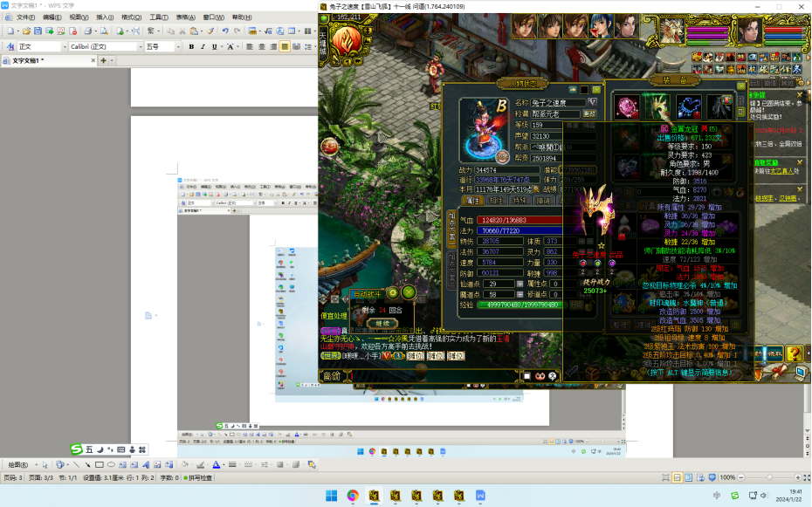Expand the font color A dropdown arrow

coord(224,464)
